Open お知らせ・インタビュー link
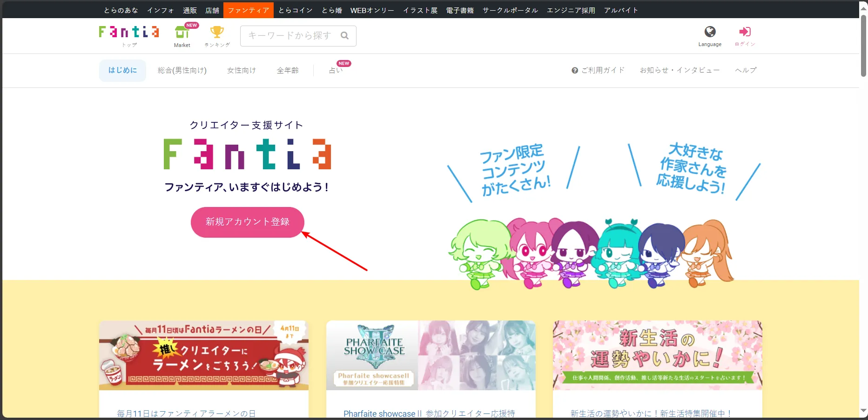Image resolution: width=868 pixels, height=420 pixels. point(680,70)
